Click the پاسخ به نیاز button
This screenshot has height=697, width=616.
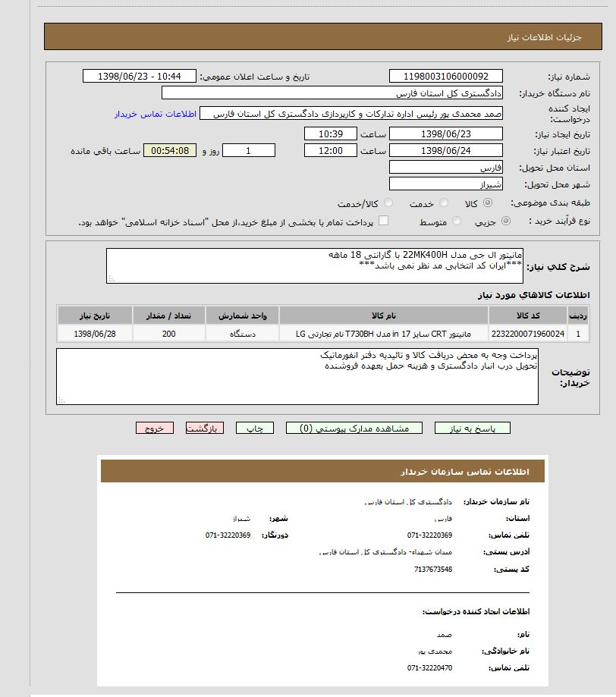point(472,429)
